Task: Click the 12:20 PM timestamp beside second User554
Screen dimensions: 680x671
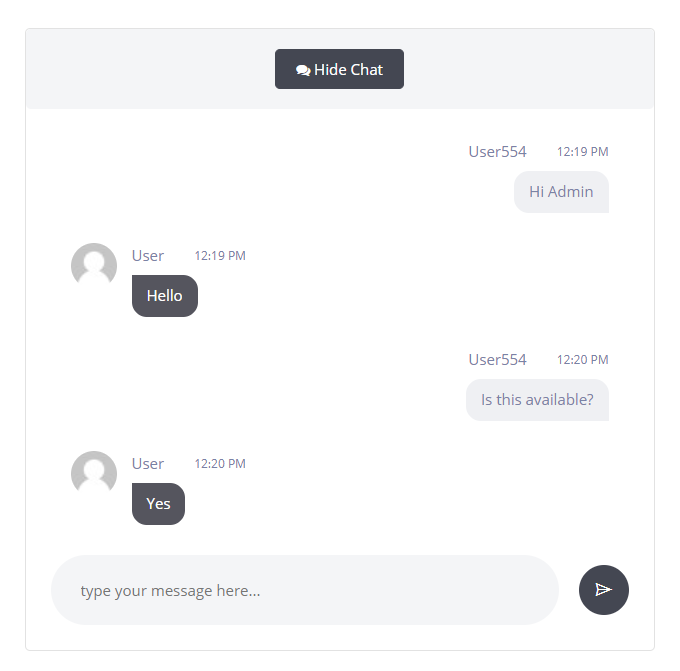Action: [x=582, y=360]
